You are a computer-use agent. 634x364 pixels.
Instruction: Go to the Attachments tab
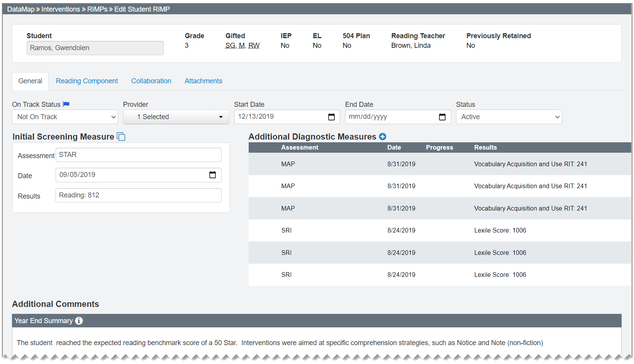pyautogui.click(x=203, y=81)
